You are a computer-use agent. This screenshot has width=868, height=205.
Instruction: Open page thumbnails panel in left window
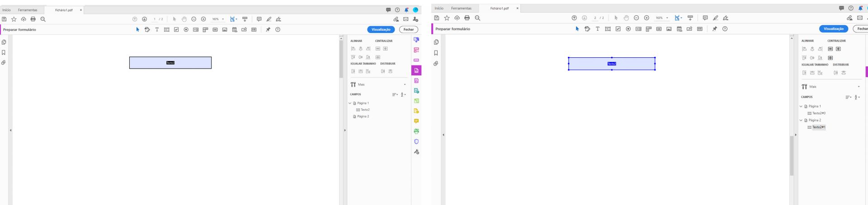[4, 42]
